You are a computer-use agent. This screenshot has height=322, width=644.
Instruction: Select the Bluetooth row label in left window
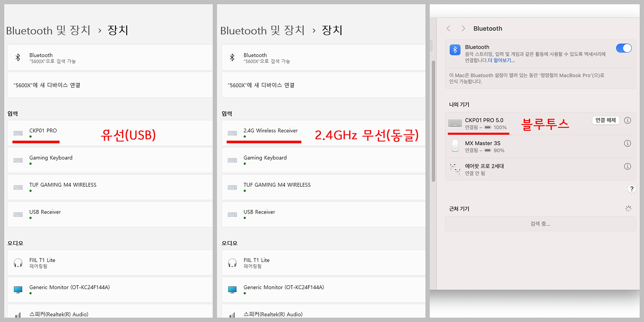click(41, 55)
